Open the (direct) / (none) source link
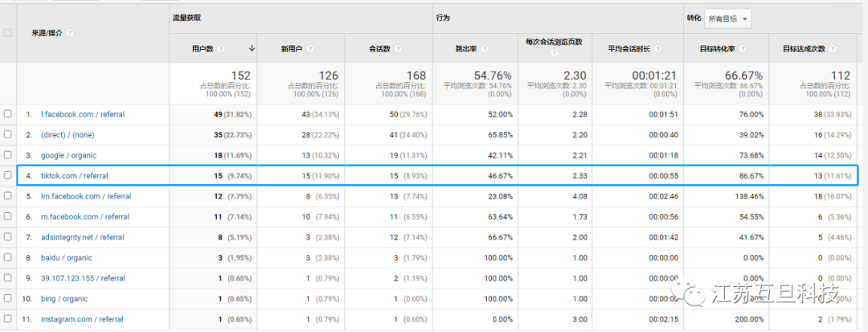This screenshot has height=332, width=868. [68, 134]
